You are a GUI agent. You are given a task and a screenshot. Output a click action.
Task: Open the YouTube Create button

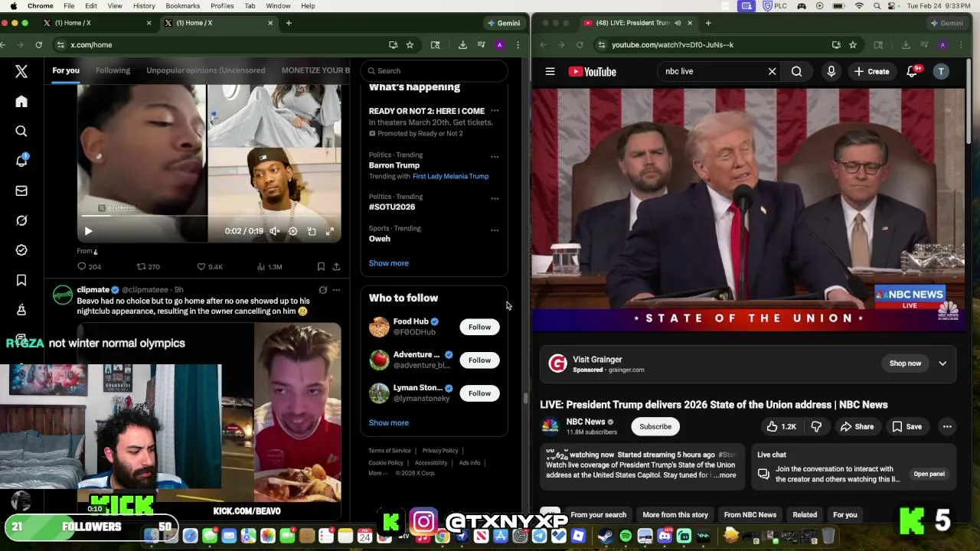coord(872,71)
